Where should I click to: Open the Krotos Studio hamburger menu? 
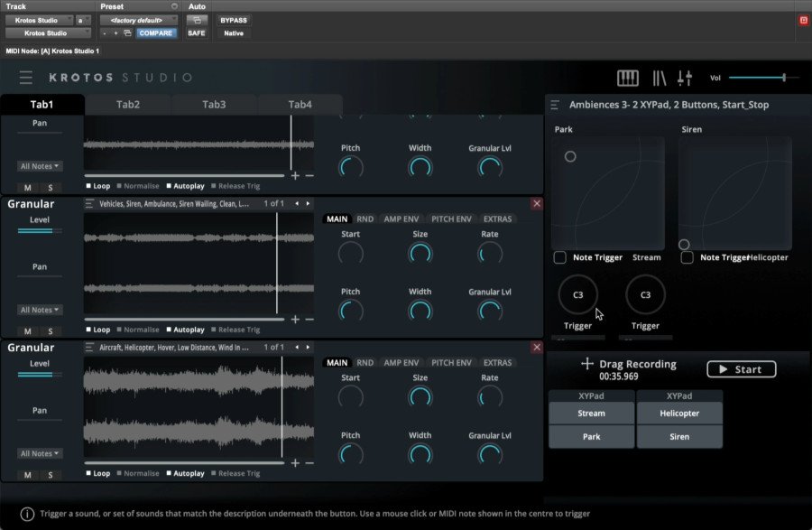pos(26,78)
